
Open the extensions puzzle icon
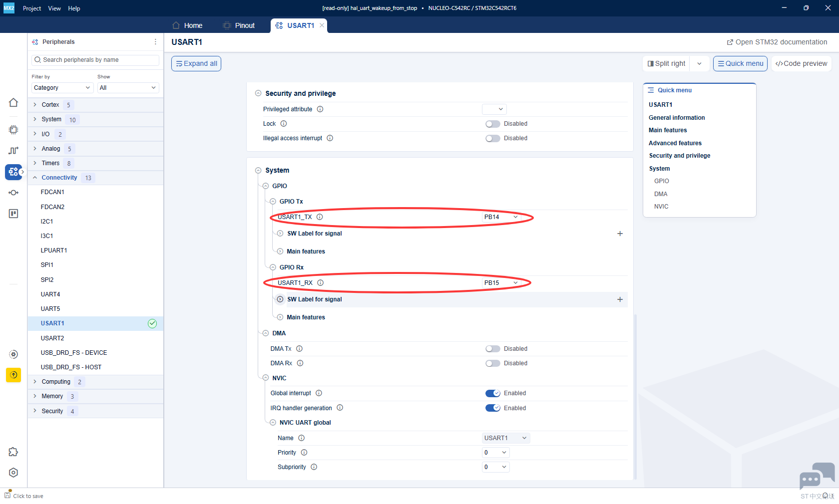coord(13,452)
